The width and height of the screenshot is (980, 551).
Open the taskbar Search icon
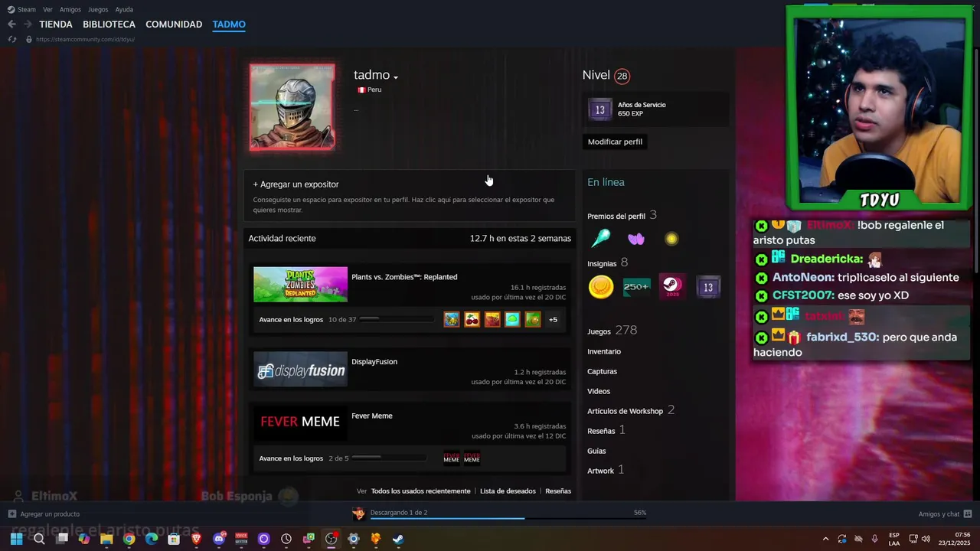pyautogui.click(x=39, y=539)
